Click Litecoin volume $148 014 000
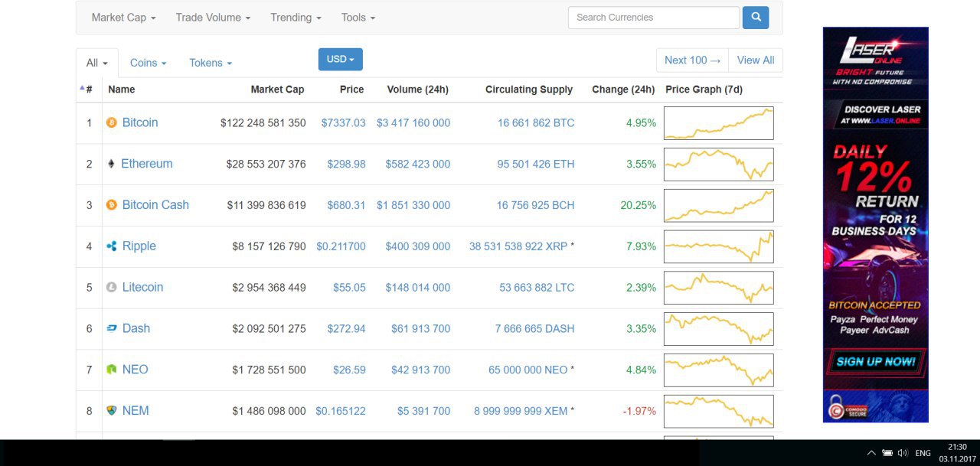The image size is (980, 466). tap(418, 288)
